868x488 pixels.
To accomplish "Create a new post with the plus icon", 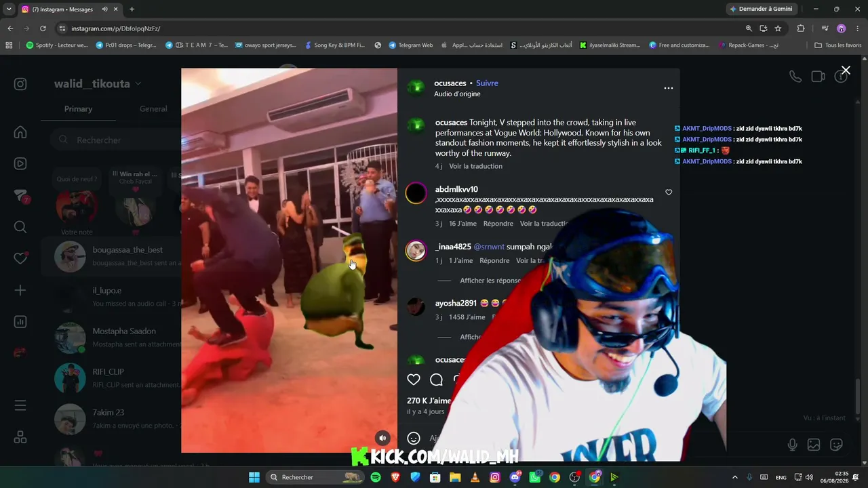I will [x=20, y=290].
